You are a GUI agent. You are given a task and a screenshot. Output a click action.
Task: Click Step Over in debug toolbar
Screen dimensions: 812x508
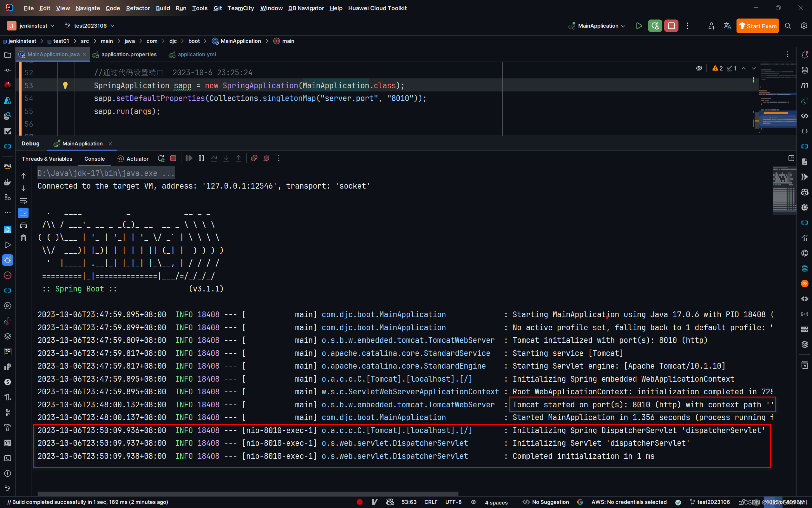[214, 158]
